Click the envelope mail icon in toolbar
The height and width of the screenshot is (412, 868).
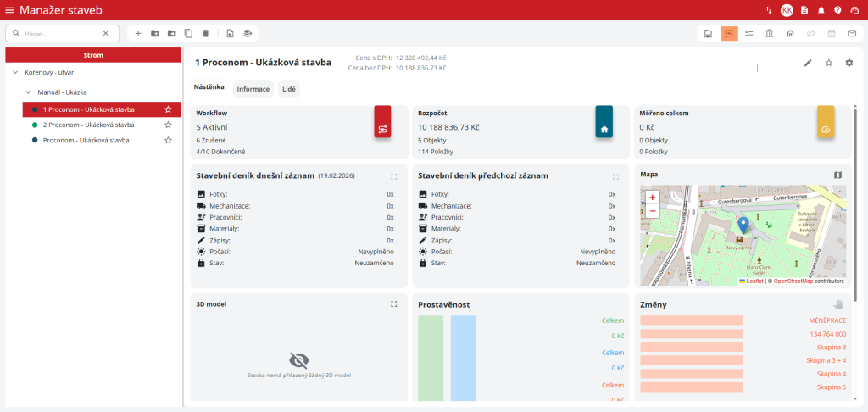point(850,33)
